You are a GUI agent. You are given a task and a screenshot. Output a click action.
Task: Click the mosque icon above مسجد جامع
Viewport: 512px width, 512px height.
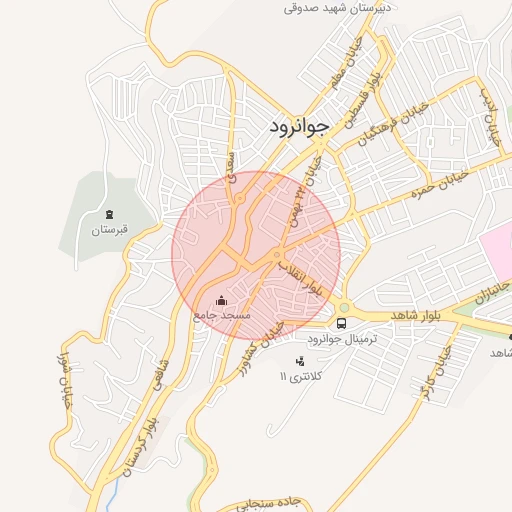pos(221,300)
